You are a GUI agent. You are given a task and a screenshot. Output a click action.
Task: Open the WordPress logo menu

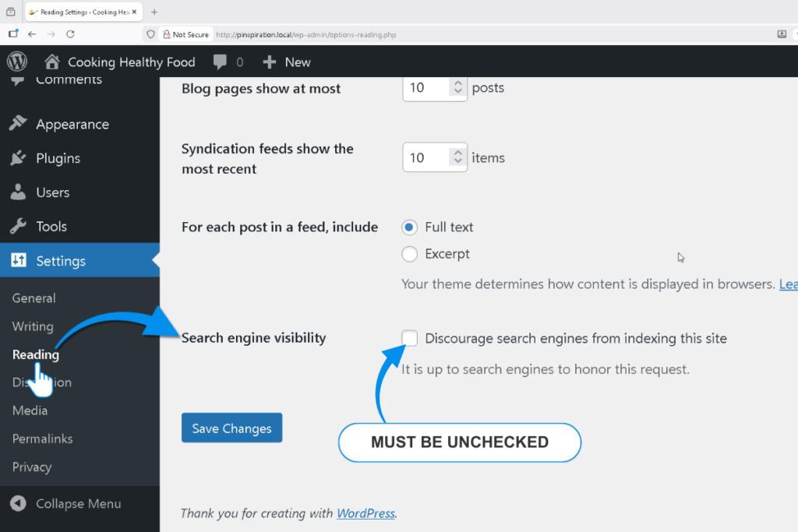(16, 62)
